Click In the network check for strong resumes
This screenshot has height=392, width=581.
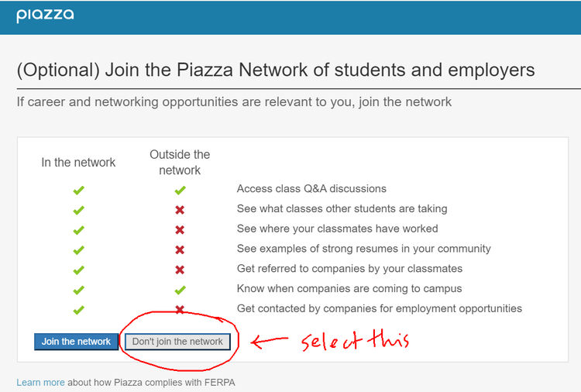[78, 250]
